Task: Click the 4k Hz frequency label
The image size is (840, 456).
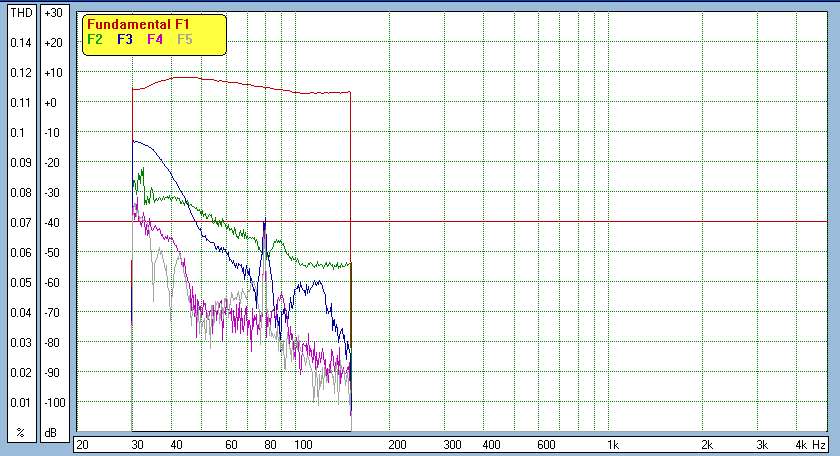Action: click(x=811, y=445)
